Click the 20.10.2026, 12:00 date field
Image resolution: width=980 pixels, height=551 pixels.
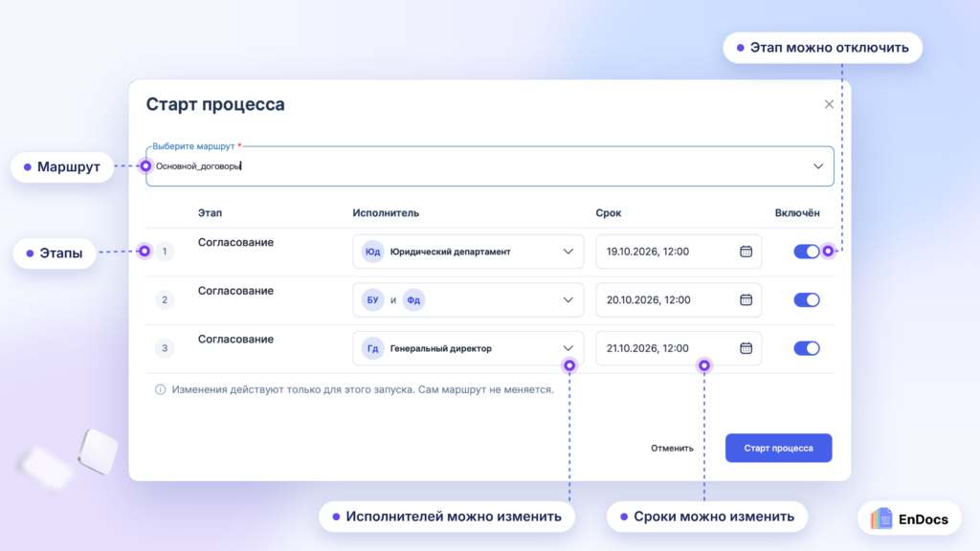(x=679, y=299)
